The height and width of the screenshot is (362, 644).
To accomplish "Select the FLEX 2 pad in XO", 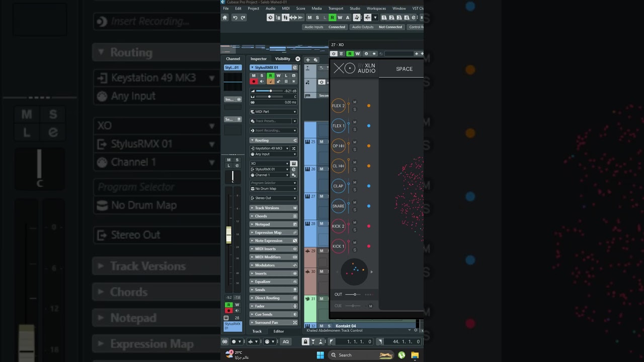I will click(339, 106).
